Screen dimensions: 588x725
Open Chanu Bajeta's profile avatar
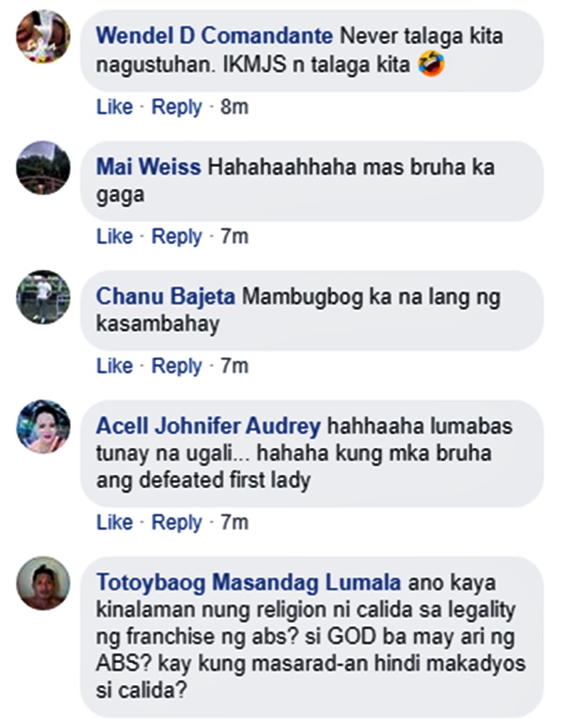43,297
